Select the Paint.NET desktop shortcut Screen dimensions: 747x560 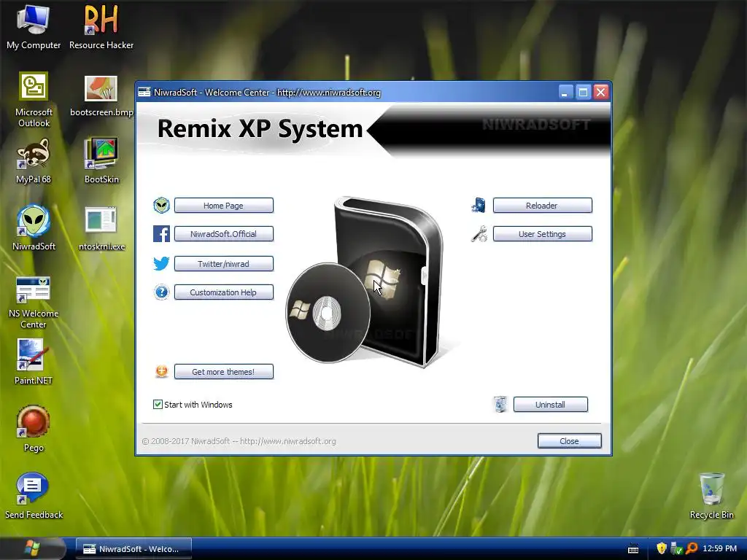coord(34,362)
